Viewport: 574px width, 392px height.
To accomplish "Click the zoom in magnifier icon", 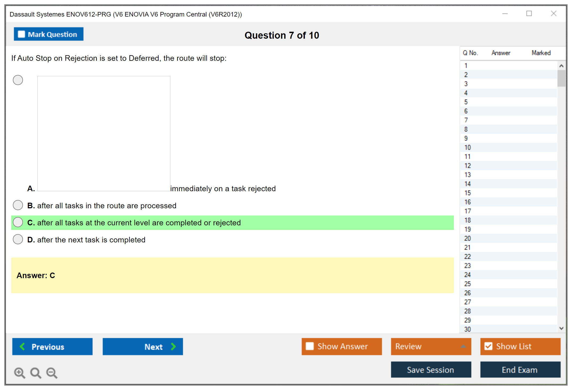I will [19, 373].
